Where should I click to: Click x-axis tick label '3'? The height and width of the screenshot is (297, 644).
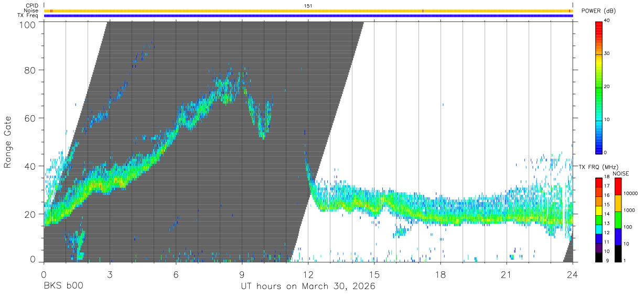click(x=110, y=274)
